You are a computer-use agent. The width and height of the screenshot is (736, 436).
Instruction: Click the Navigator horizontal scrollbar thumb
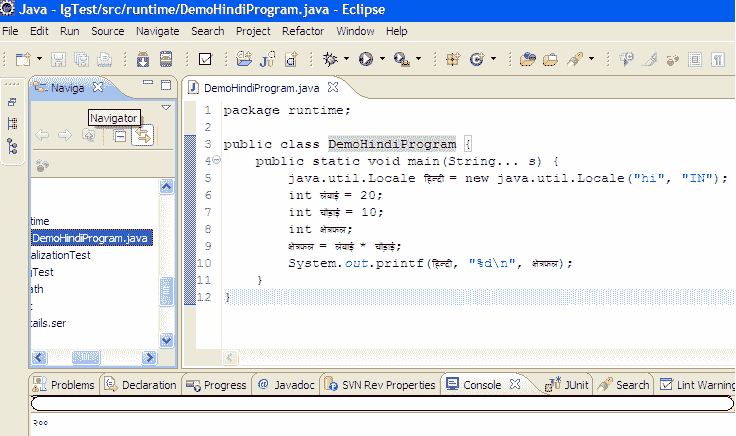click(86, 358)
